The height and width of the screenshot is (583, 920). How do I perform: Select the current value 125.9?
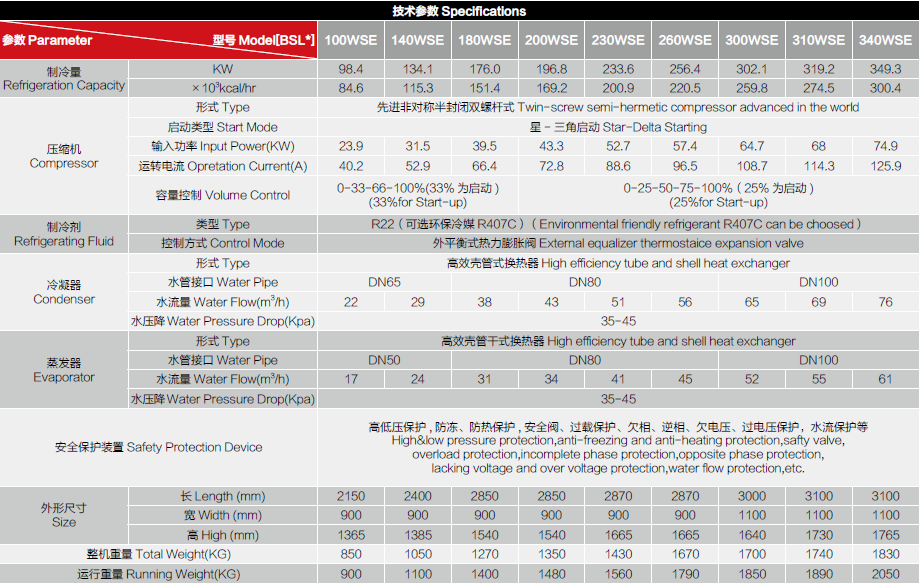click(885, 167)
